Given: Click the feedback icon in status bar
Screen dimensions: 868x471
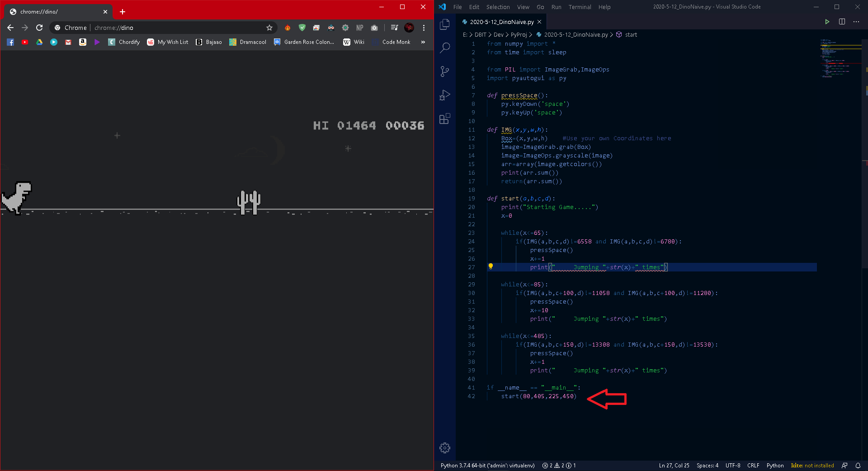Looking at the screenshot, I should [844, 466].
